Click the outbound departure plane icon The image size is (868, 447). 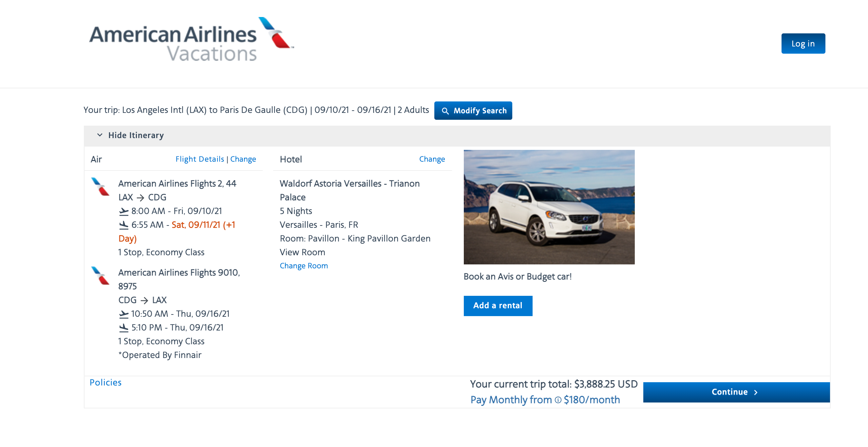click(124, 211)
